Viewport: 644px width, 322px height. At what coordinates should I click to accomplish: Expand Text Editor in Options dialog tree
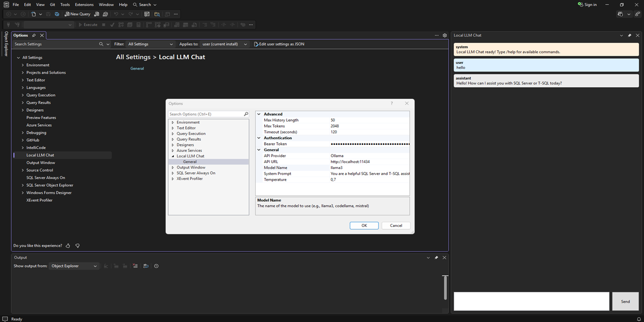(x=173, y=128)
